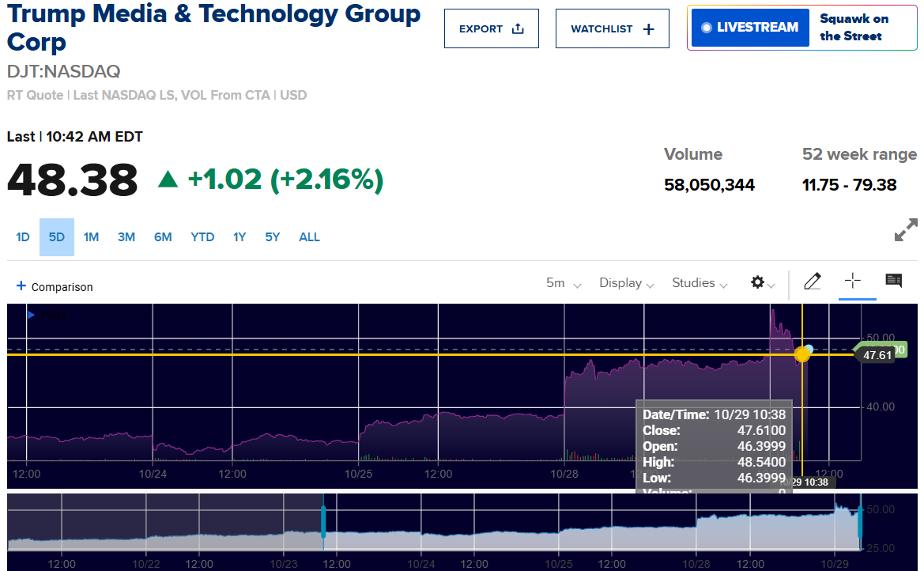Open the Livestream button
The width and height of the screenshot is (924, 571).
click(x=750, y=28)
